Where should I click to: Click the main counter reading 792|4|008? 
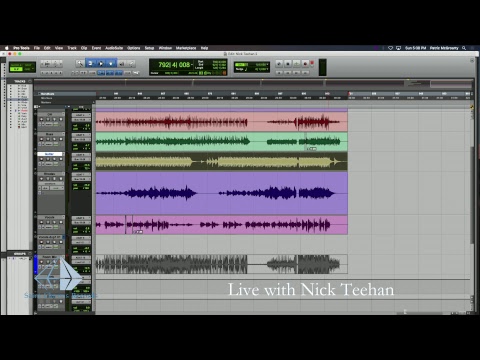tap(174, 65)
